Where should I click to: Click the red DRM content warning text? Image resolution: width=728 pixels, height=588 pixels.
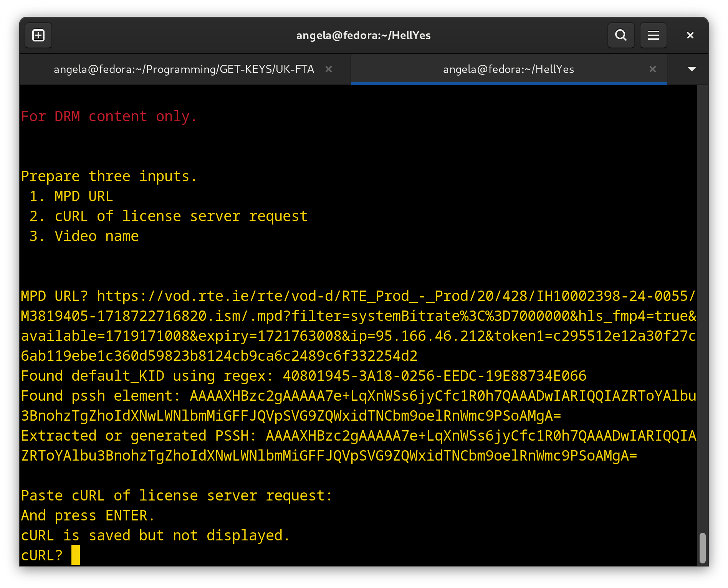pyautogui.click(x=109, y=116)
